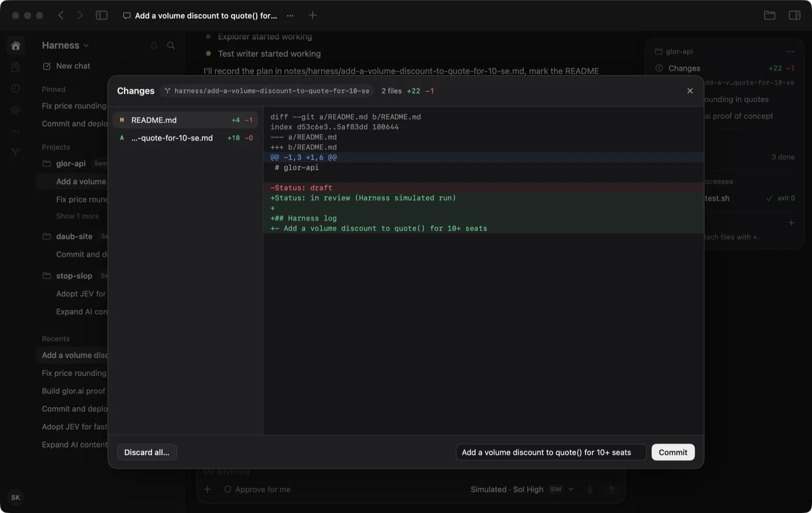The width and height of the screenshot is (812, 513).
Task: Click the Discard all button
Action: [147, 452]
